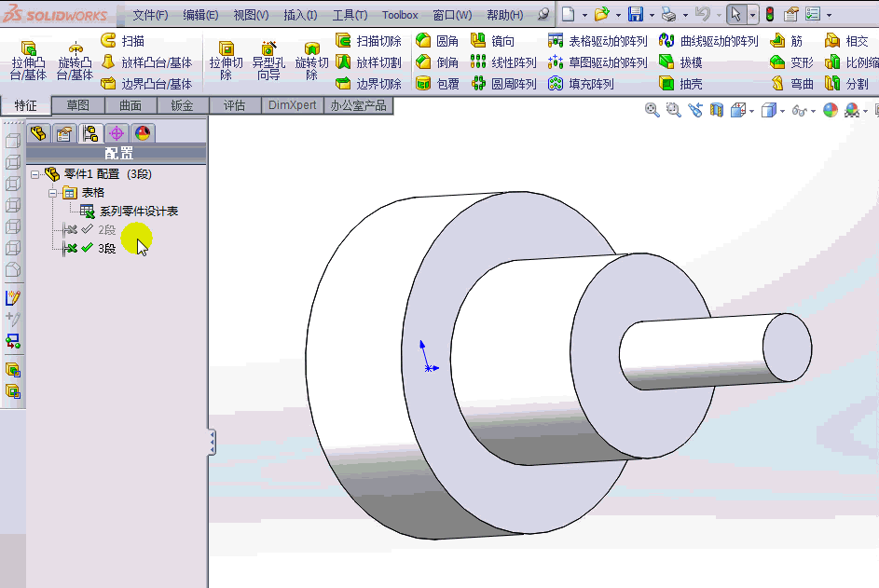879x588 pixels.
Task: Collapse the 表格 folder node
Action: [53, 193]
